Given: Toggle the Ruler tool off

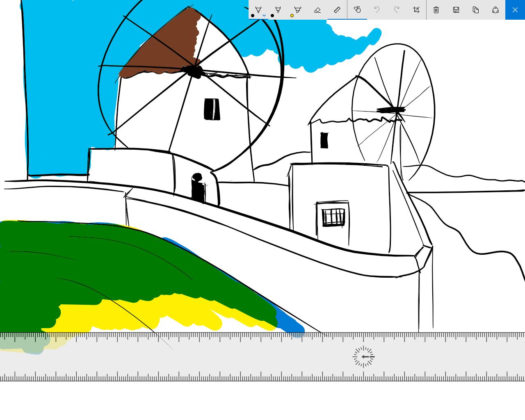Looking at the screenshot, I should click(x=337, y=10).
